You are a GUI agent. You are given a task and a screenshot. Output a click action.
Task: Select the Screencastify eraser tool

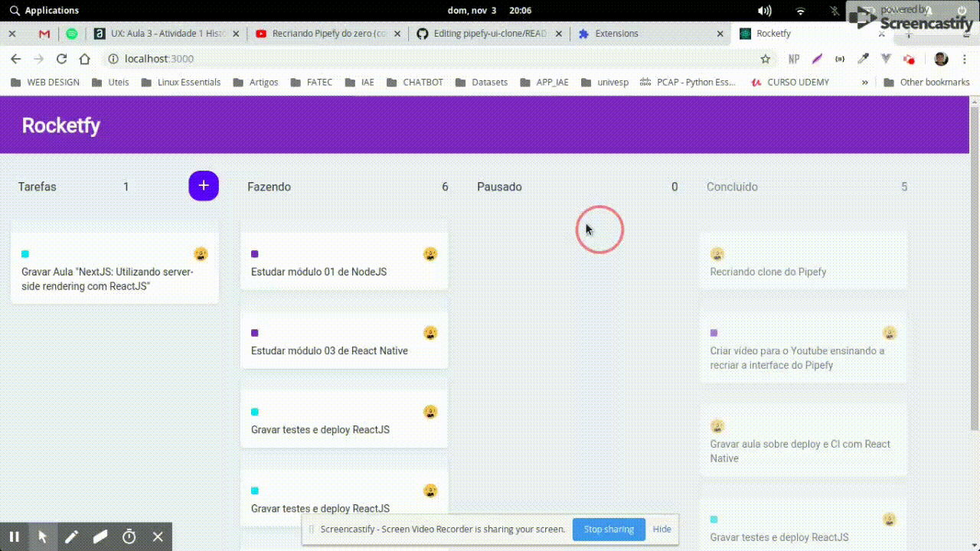coord(100,537)
